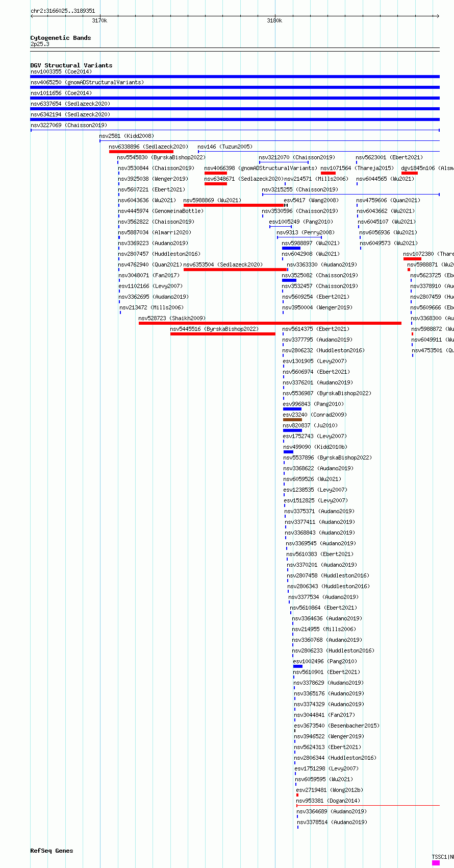Click esv1301905 (Levy2007) label
Screen dimensions: 454x868
[315, 361]
